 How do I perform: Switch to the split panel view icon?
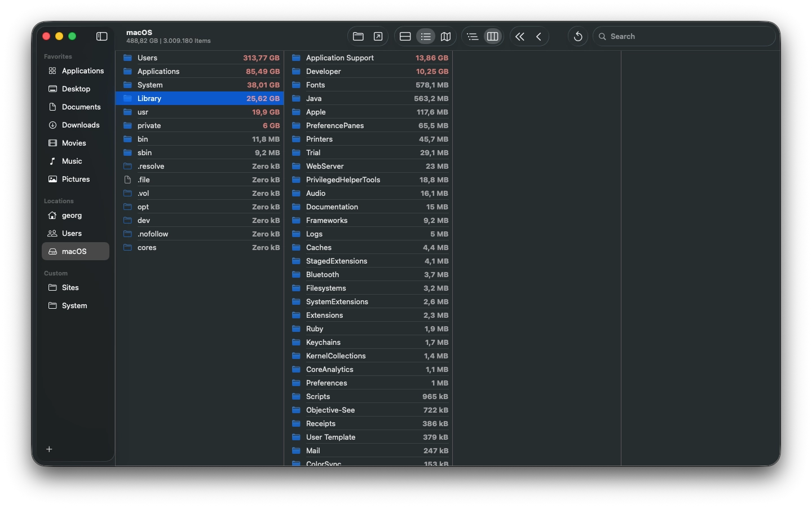405,36
